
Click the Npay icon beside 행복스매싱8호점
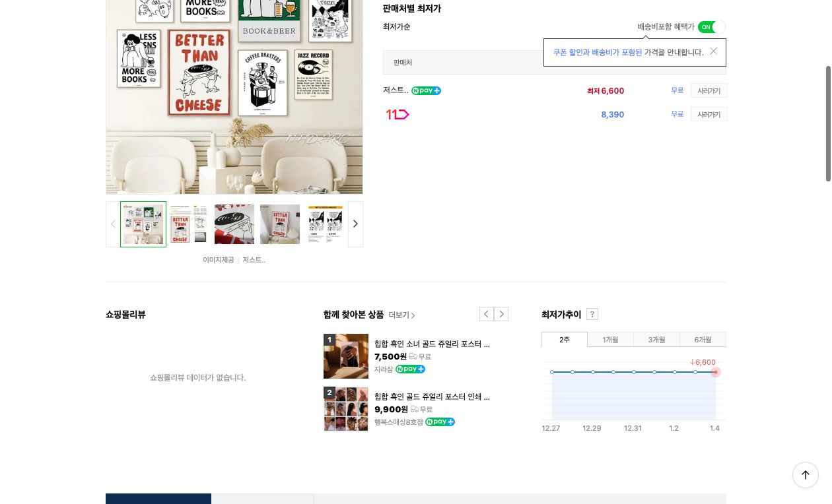[440, 422]
